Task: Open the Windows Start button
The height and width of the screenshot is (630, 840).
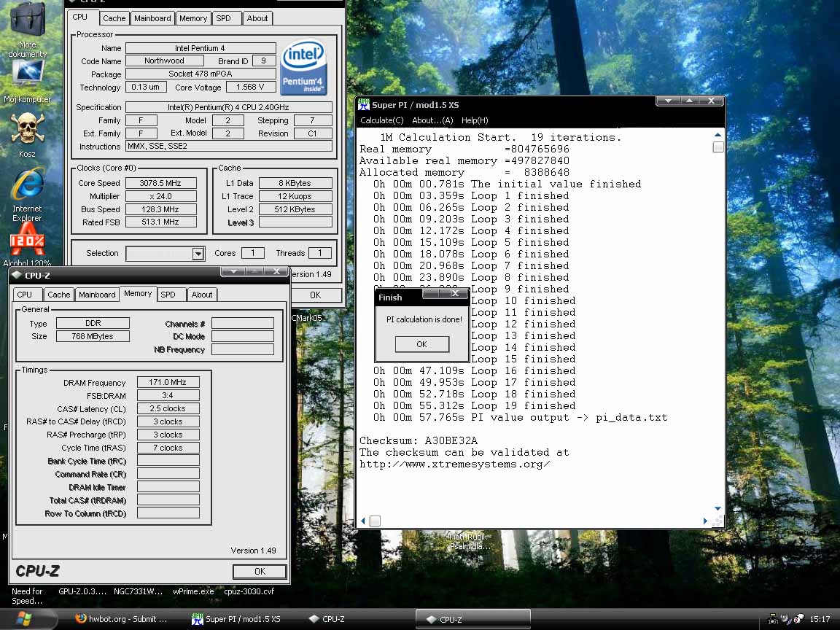Action: [23, 619]
